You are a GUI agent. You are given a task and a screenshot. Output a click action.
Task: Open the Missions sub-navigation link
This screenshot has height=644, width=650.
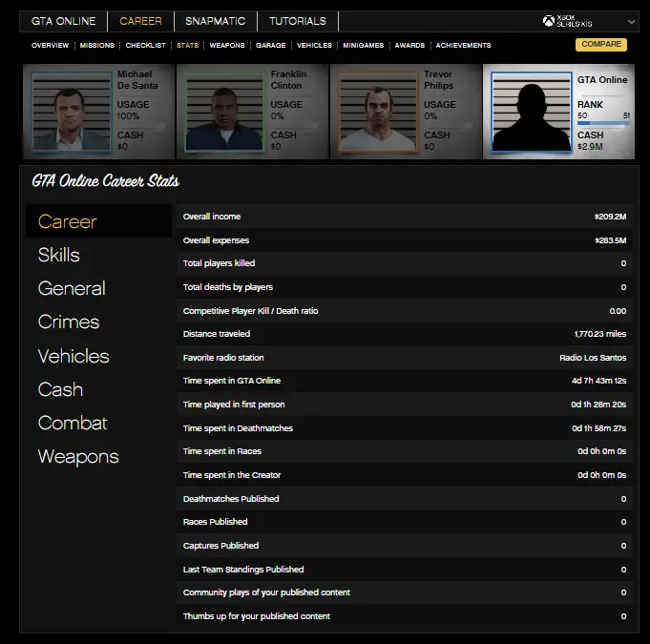pyautogui.click(x=97, y=45)
